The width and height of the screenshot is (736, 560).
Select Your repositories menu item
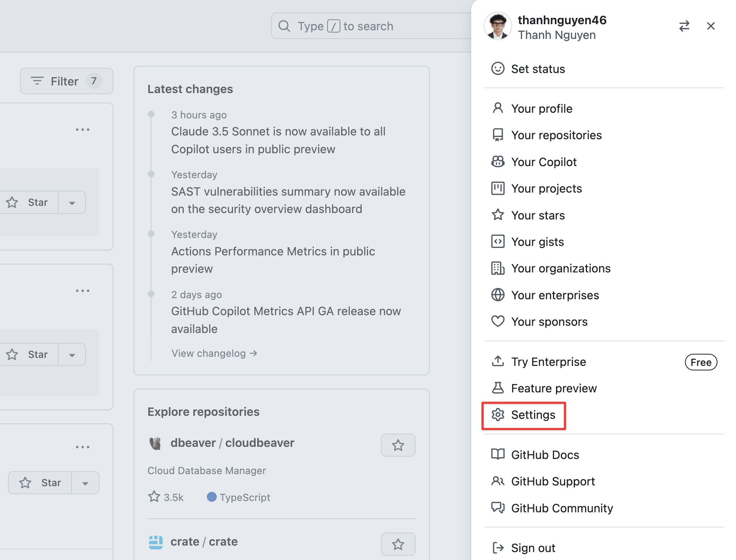[x=556, y=135]
